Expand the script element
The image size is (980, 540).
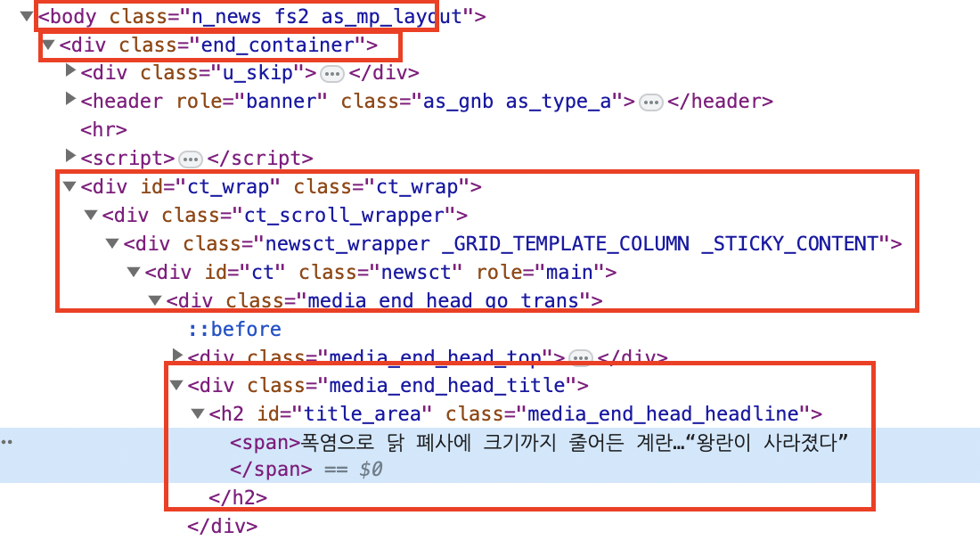coord(70,156)
